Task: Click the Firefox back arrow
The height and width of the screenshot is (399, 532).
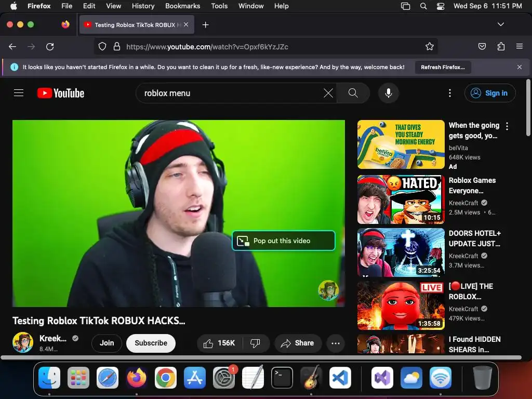Action: click(x=12, y=46)
